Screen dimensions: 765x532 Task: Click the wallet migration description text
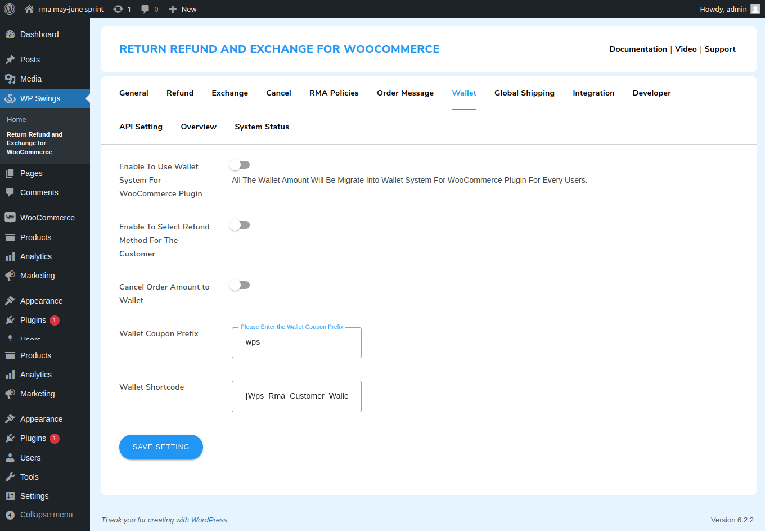[x=409, y=180]
